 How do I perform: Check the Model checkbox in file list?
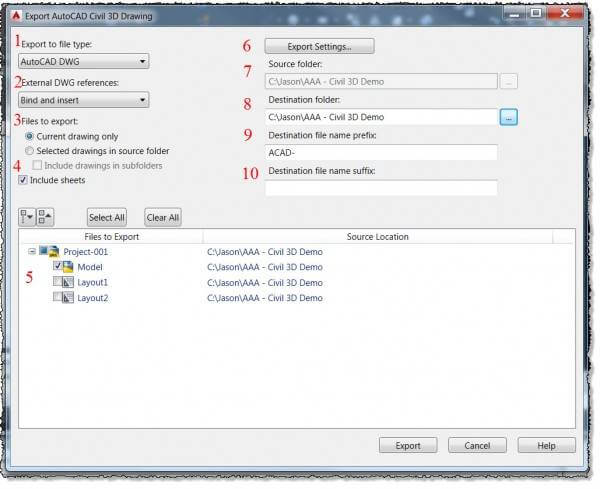click(x=57, y=267)
